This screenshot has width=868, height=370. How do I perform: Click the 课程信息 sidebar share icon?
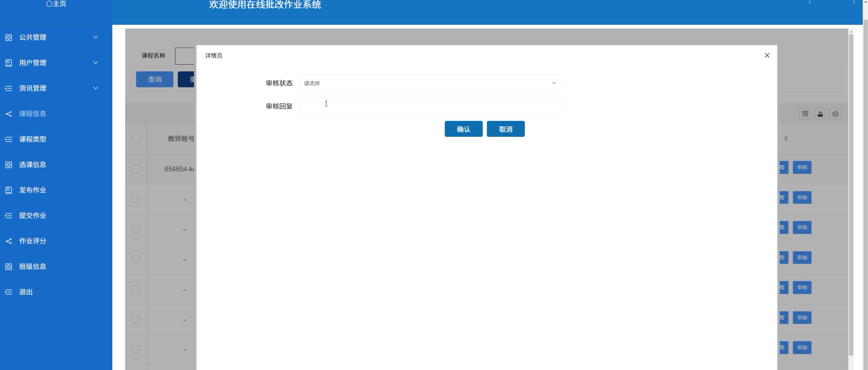tap(9, 114)
